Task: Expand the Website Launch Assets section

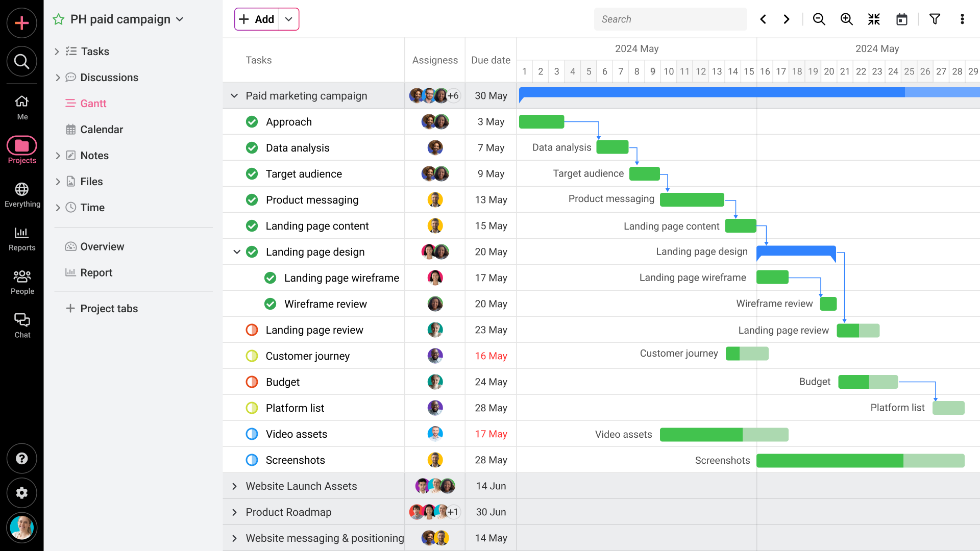Action: click(x=234, y=486)
